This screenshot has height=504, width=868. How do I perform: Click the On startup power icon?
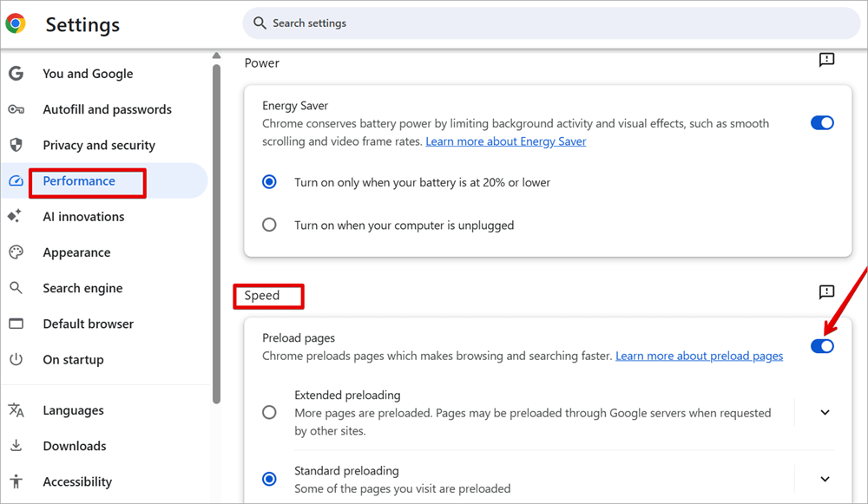tap(16, 359)
